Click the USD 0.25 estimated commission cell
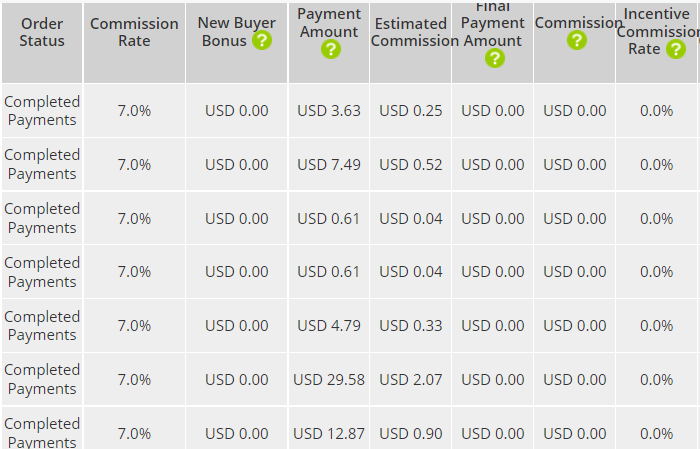The height and width of the screenshot is (449, 700). click(410, 111)
